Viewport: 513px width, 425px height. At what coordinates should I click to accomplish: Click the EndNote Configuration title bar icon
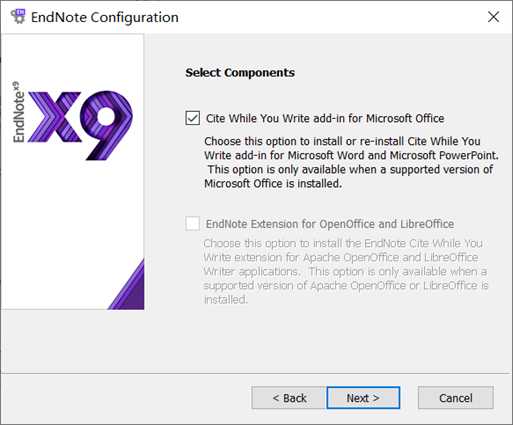coord(18,16)
